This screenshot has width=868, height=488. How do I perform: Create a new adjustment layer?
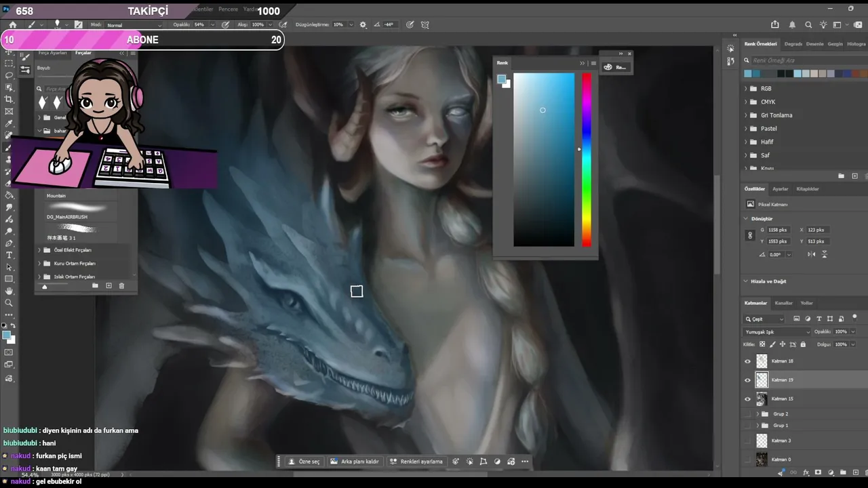click(x=830, y=472)
